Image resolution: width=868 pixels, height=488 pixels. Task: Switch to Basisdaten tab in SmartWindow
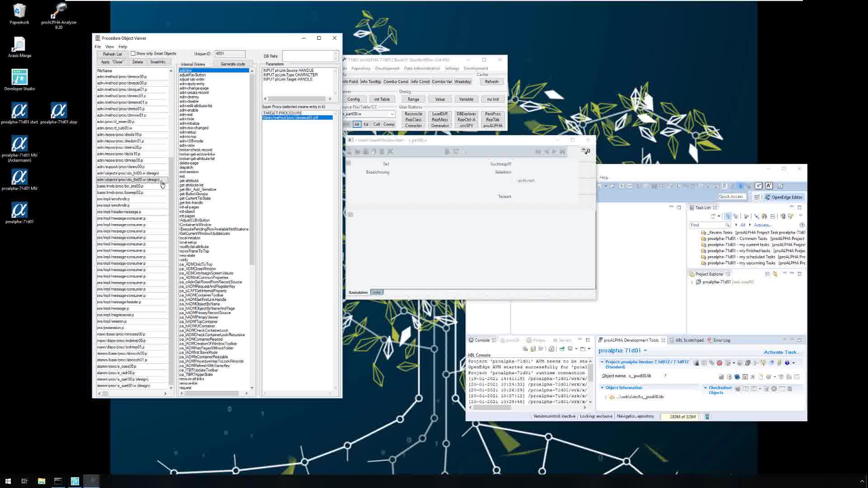[358, 293]
